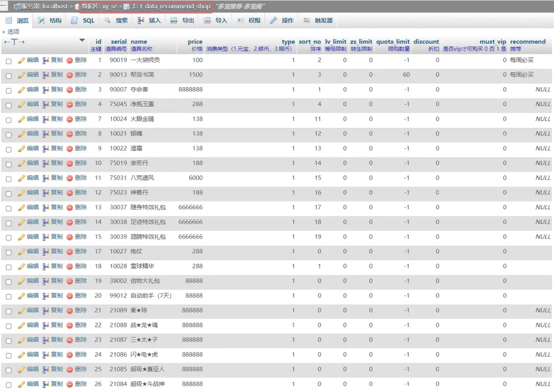554x392 pixels.
Task: Tick the checkbox for row 净瓶玉露
Action: pos(8,105)
